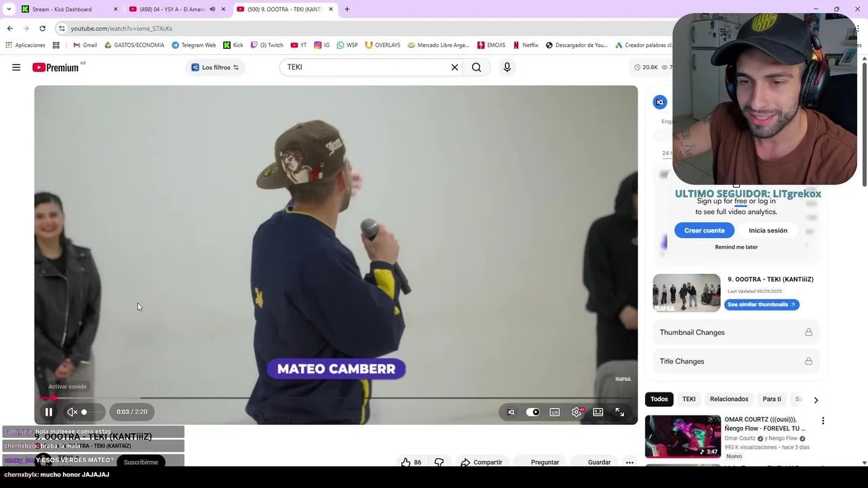Select the Todos filter chip
This screenshot has height=488, width=868.
tap(659, 399)
